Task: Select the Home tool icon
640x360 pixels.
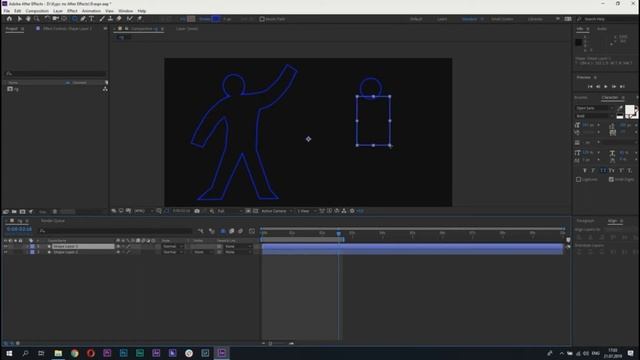Action: [x=9, y=19]
